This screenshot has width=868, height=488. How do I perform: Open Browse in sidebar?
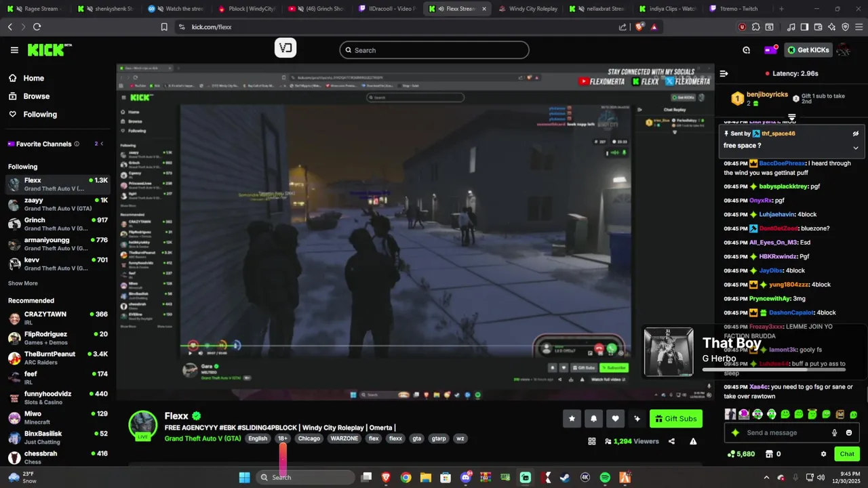tap(29, 96)
